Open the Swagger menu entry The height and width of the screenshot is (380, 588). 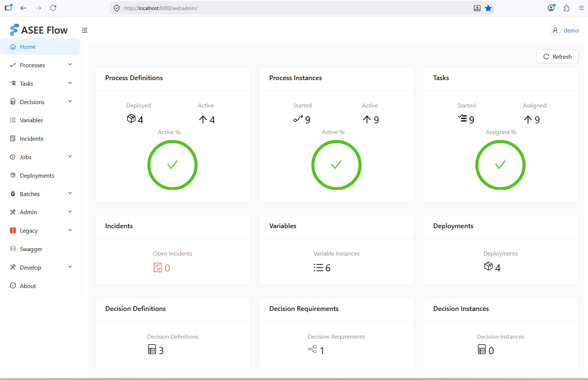pos(40,249)
